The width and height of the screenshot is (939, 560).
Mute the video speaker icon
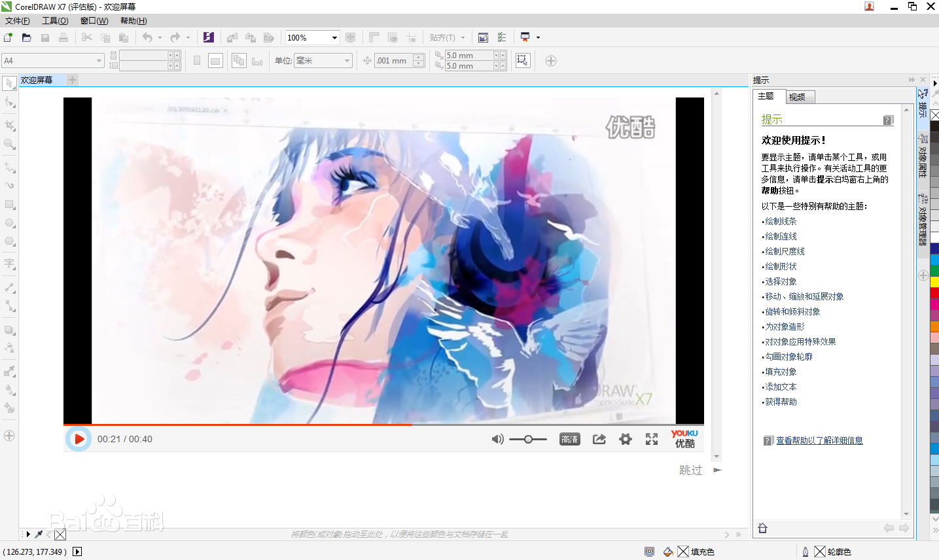tap(497, 439)
